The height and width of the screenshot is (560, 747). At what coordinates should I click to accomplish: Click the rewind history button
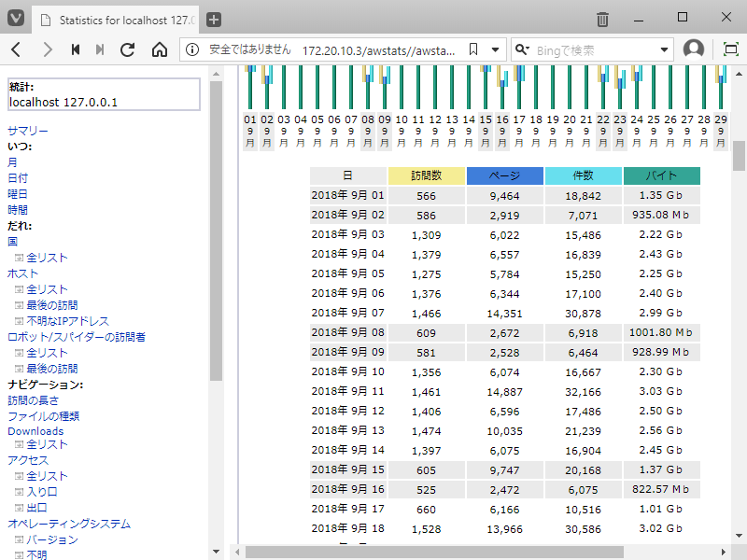(76, 49)
